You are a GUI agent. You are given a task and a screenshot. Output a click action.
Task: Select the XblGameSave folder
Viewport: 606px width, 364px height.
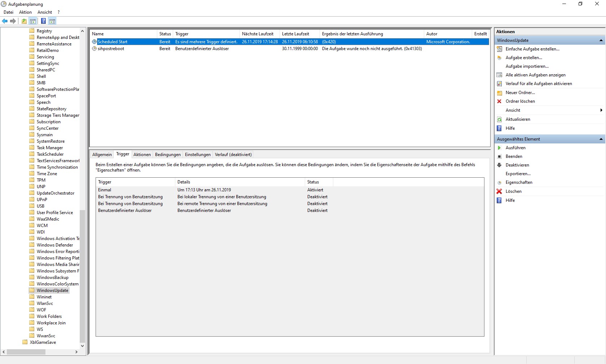pos(43,342)
